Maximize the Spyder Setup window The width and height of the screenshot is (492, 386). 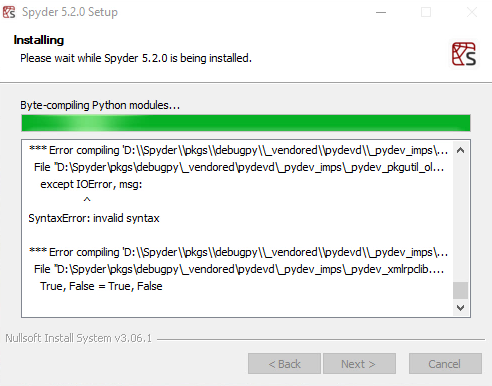[426, 12]
